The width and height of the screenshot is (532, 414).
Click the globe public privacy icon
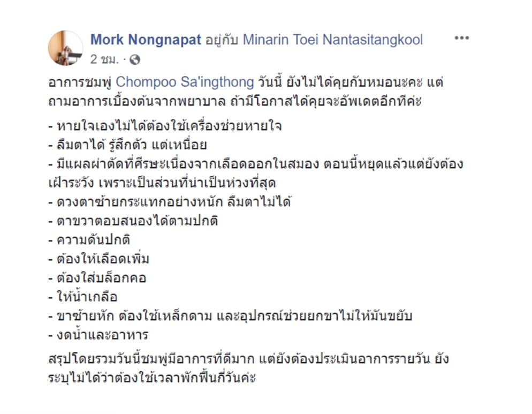point(135,60)
